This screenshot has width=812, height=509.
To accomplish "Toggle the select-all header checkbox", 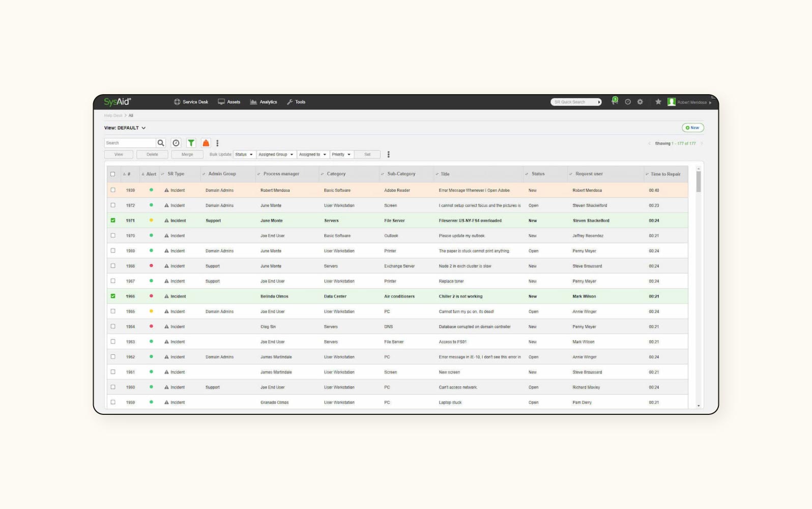I will [x=113, y=174].
